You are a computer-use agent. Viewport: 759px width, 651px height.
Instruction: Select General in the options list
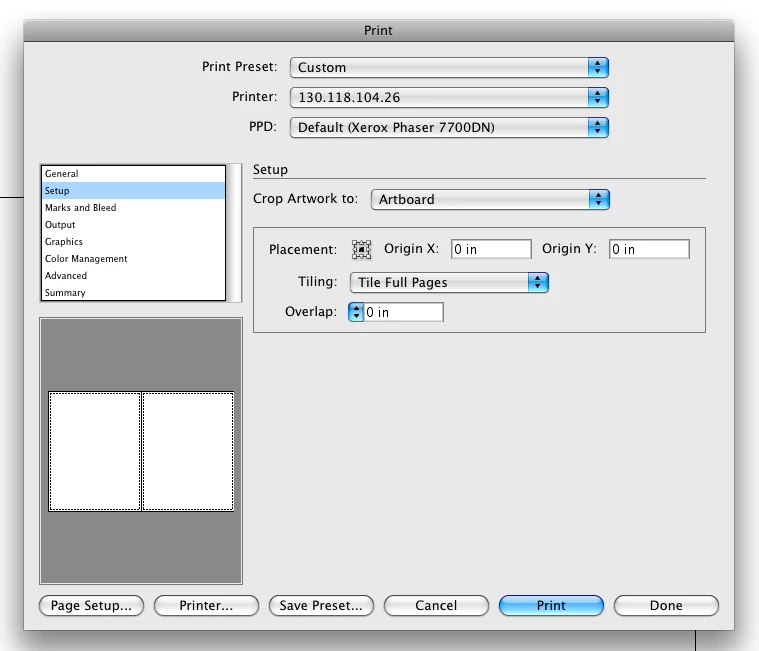click(x=133, y=174)
